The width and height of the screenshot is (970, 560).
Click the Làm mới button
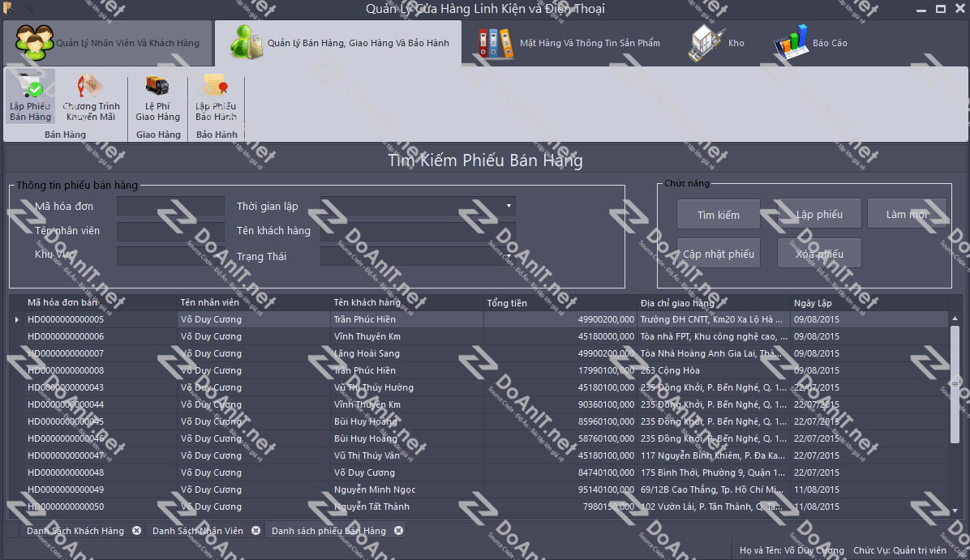point(907,215)
